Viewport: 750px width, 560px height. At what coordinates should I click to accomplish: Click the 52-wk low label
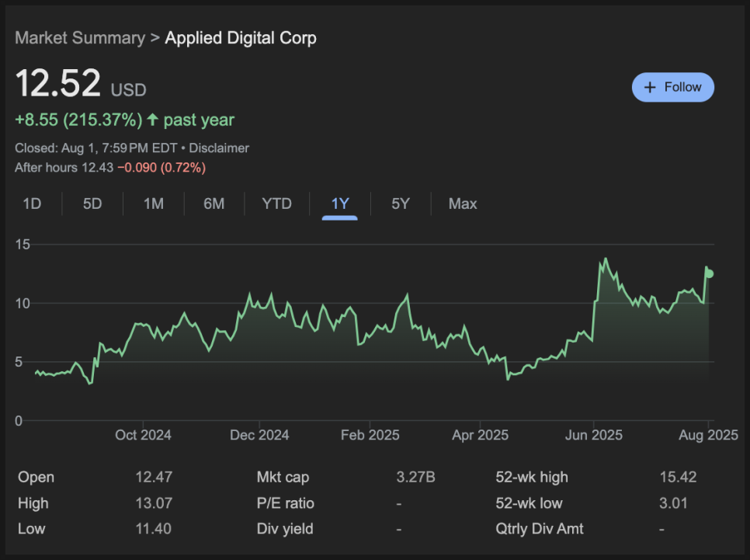coord(529,503)
